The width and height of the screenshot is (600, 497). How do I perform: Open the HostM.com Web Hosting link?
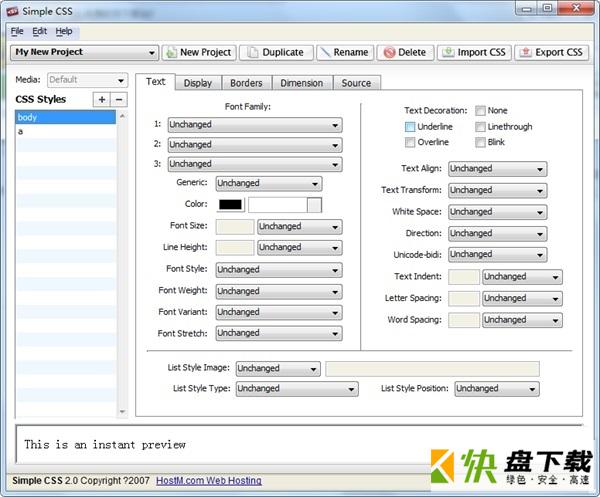[209, 481]
